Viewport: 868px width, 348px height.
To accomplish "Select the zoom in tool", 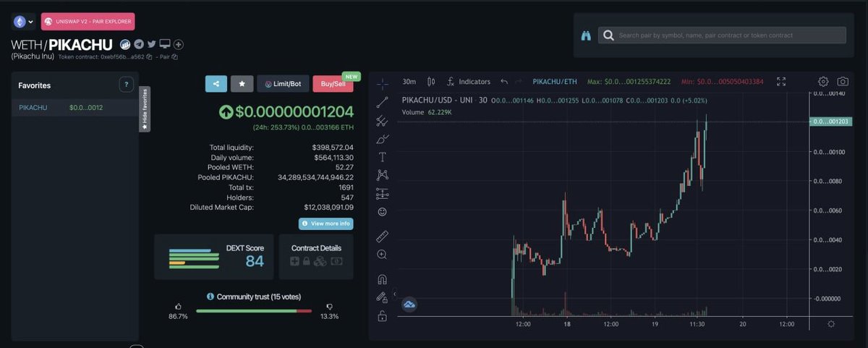I will [x=382, y=255].
